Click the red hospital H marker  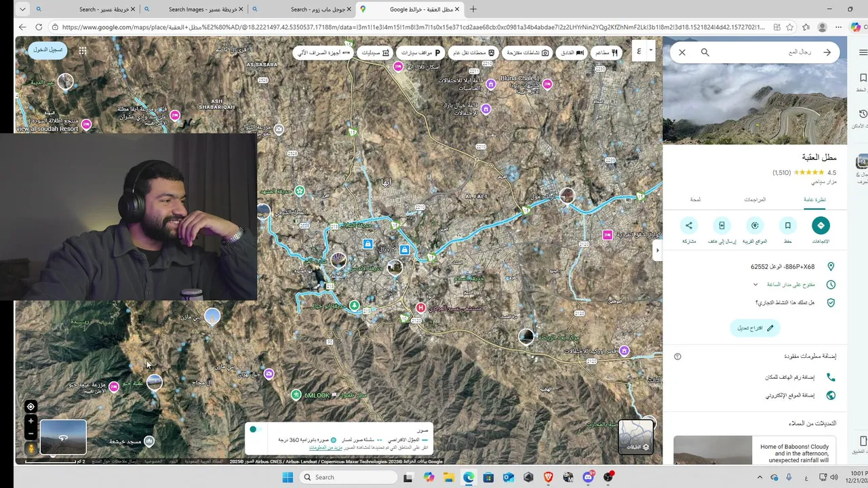[420, 308]
